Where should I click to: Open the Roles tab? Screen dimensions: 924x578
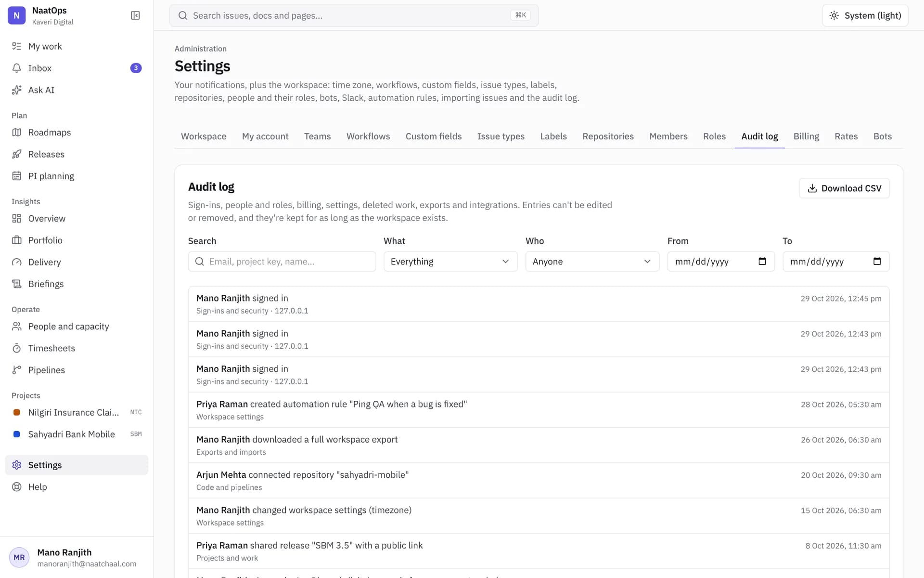[x=714, y=136]
